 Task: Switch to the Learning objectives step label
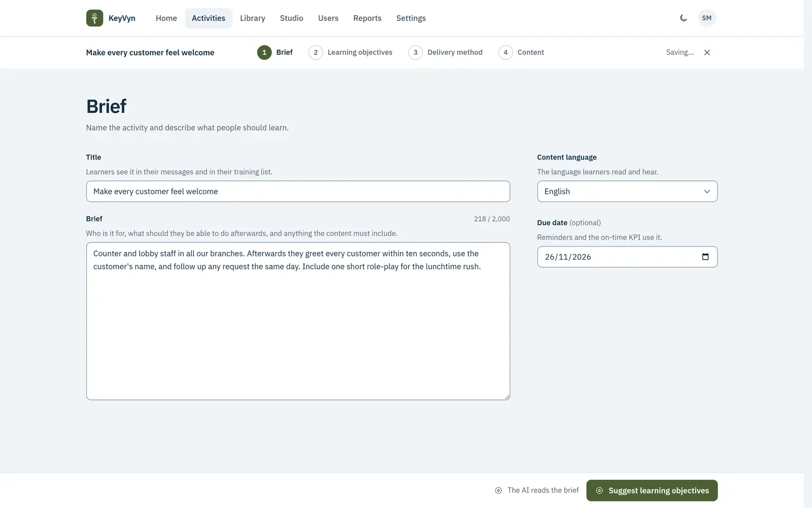click(360, 52)
